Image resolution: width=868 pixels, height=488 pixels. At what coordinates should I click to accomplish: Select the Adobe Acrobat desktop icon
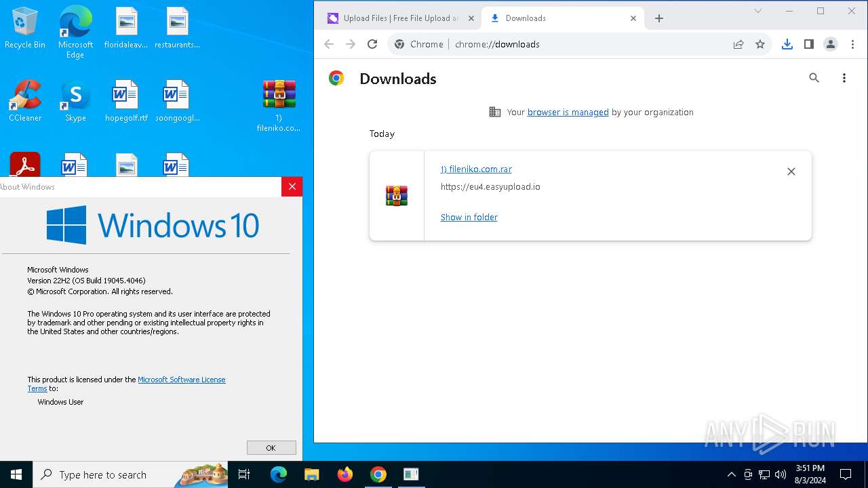pos(25,165)
